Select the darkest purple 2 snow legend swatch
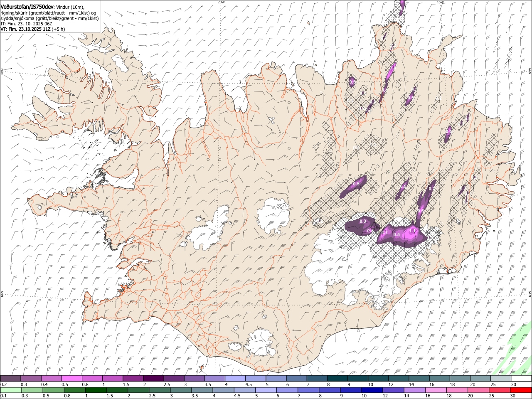The height and width of the screenshot is (399, 532). pos(153,379)
